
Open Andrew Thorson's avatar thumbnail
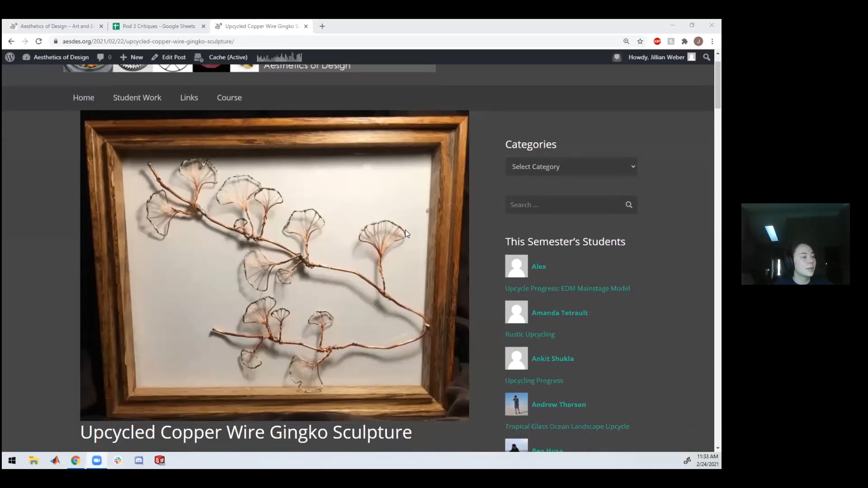[516, 404]
